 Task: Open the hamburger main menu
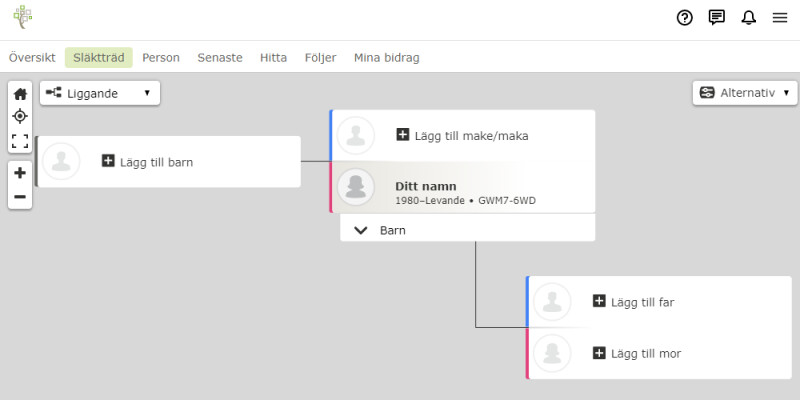pos(780,18)
